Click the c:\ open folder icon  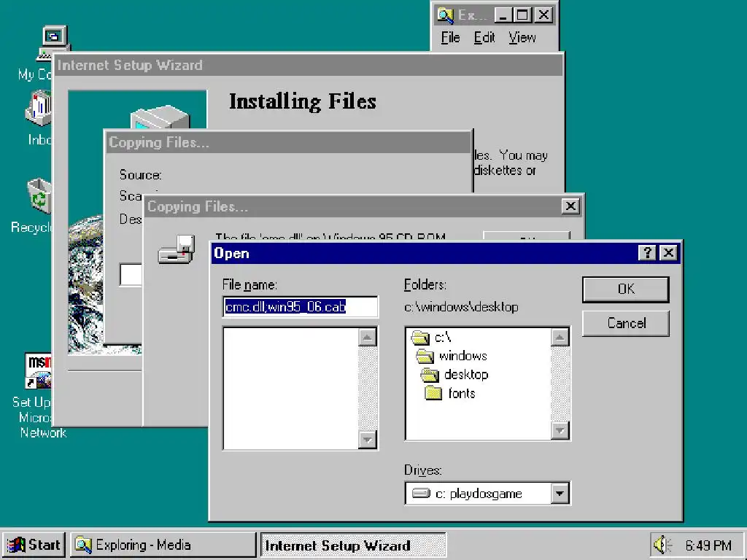point(420,338)
